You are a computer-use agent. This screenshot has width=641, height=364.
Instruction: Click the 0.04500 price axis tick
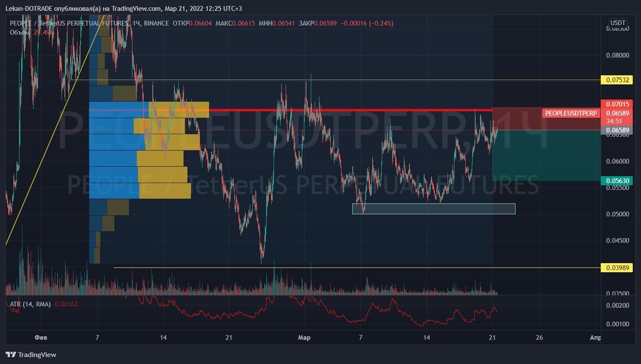pyautogui.click(x=617, y=241)
